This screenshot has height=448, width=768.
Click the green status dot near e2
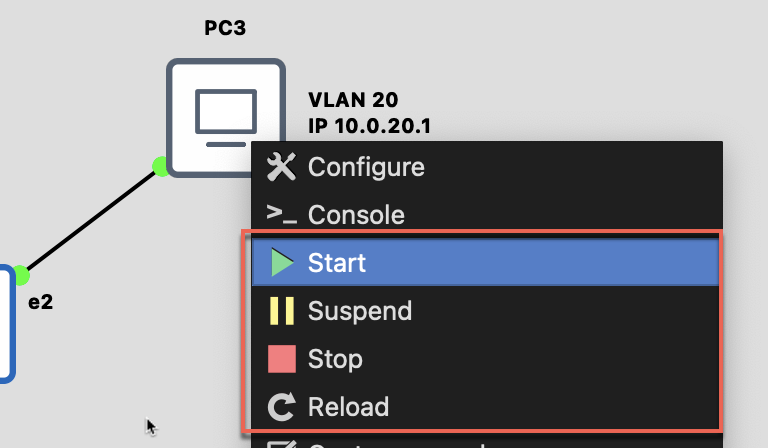[22, 275]
